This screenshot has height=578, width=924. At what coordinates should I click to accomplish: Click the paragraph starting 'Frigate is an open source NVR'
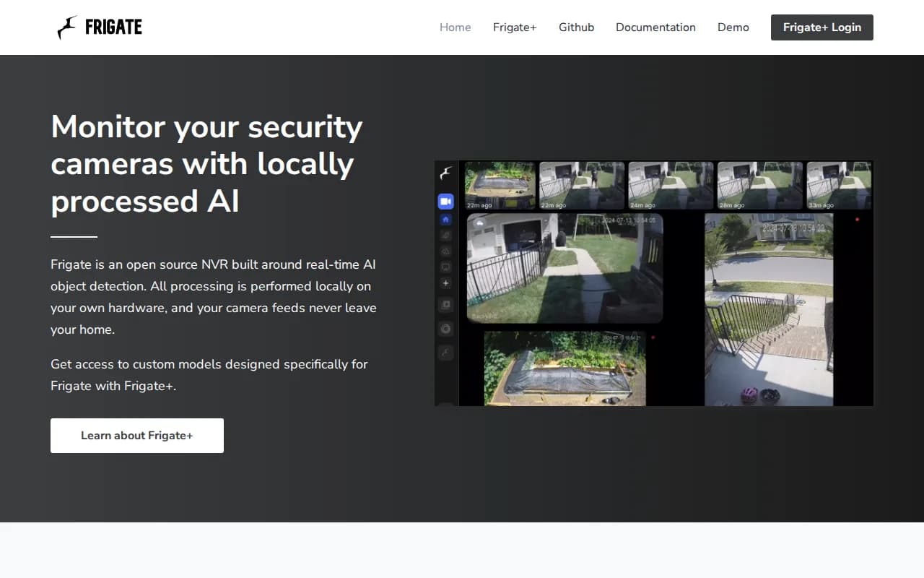[214, 297]
